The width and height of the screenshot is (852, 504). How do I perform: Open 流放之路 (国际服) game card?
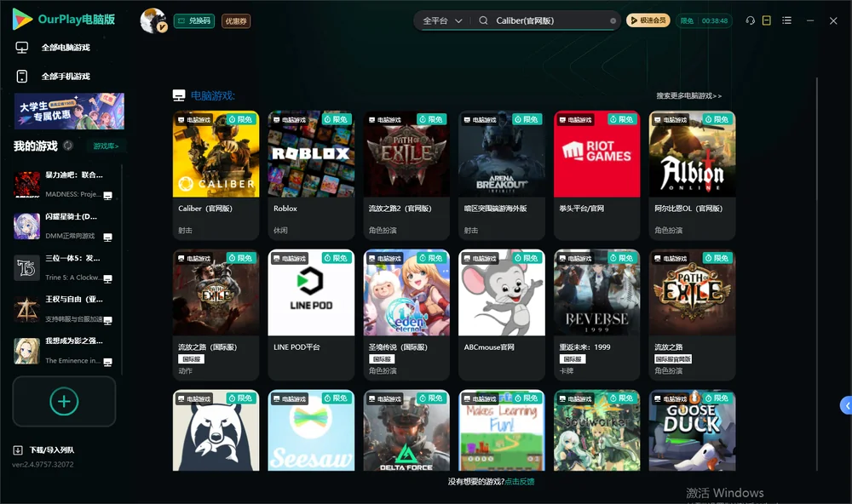[216, 315]
